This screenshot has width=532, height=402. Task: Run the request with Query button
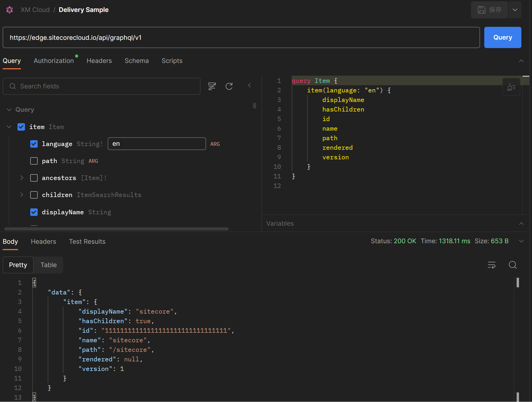point(503,37)
